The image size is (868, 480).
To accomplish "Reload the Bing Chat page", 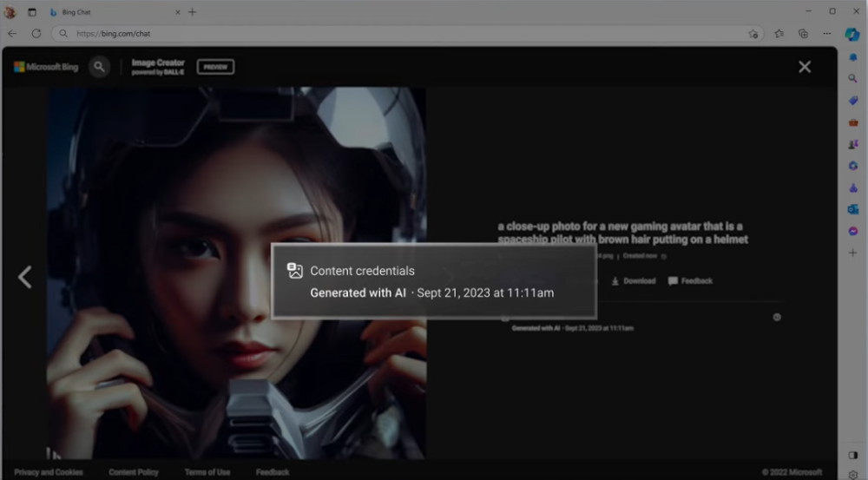I will tap(36, 33).
